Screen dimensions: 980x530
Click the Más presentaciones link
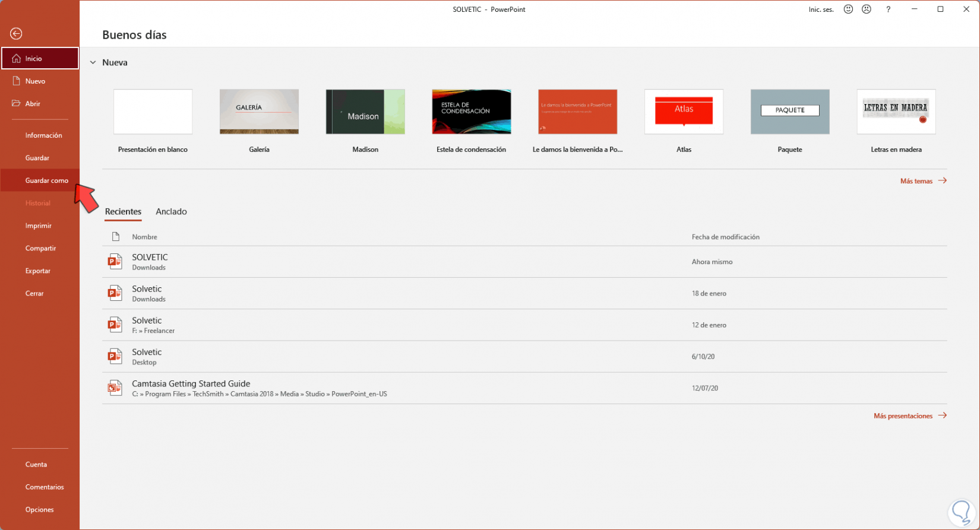pyautogui.click(x=910, y=416)
